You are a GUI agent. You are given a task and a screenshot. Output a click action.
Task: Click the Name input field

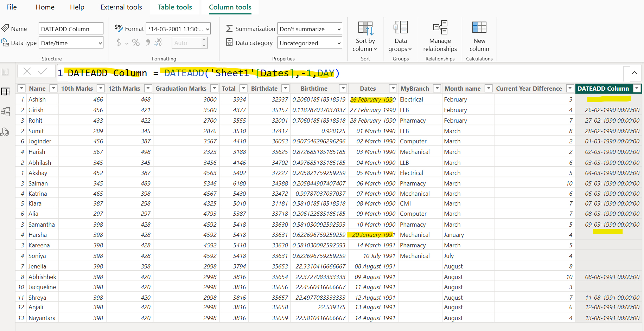(x=71, y=28)
